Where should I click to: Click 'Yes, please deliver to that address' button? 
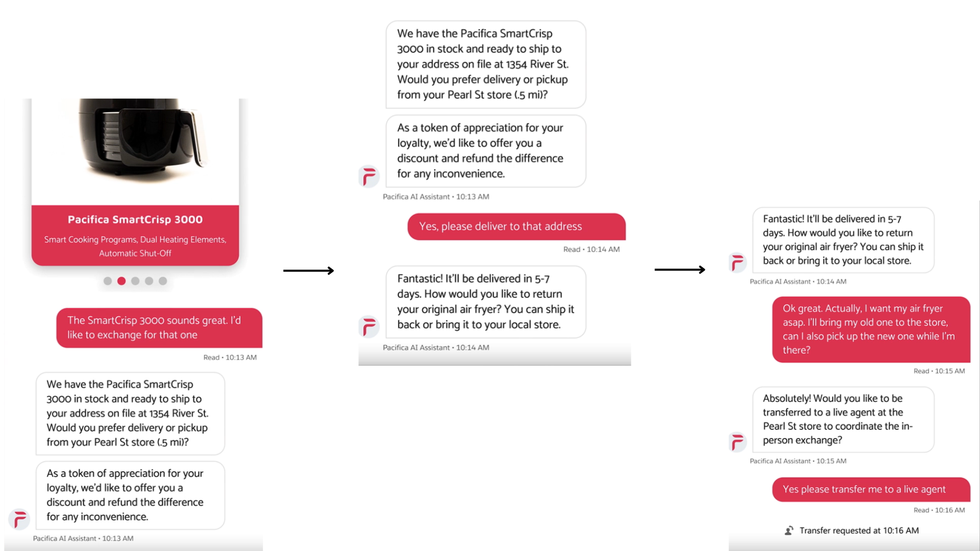tap(516, 226)
